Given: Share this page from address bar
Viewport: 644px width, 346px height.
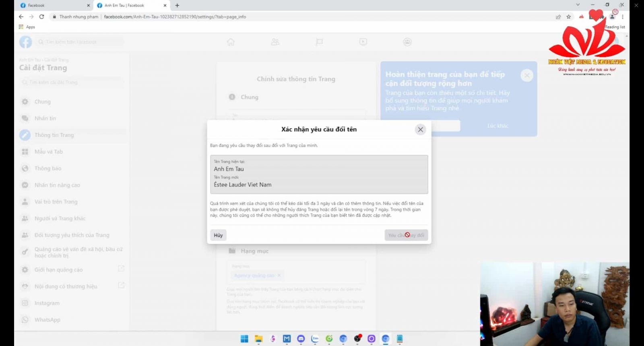Looking at the screenshot, I should click(x=558, y=17).
